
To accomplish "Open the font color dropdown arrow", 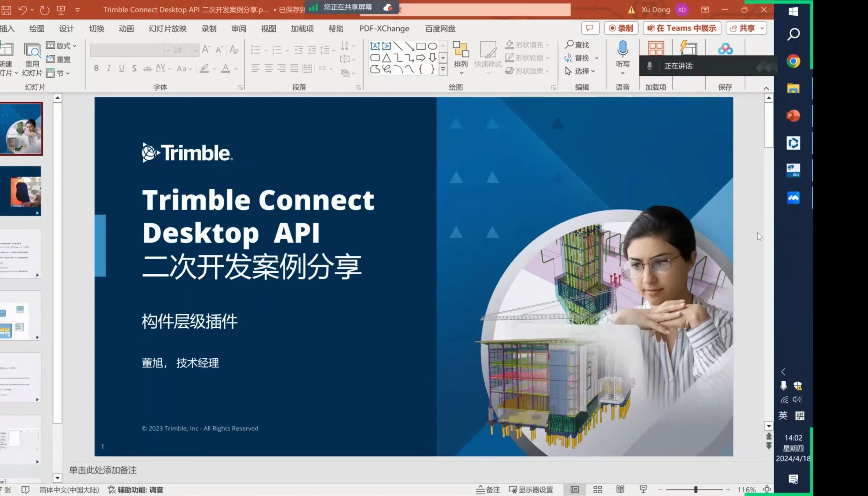I will pos(235,69).
